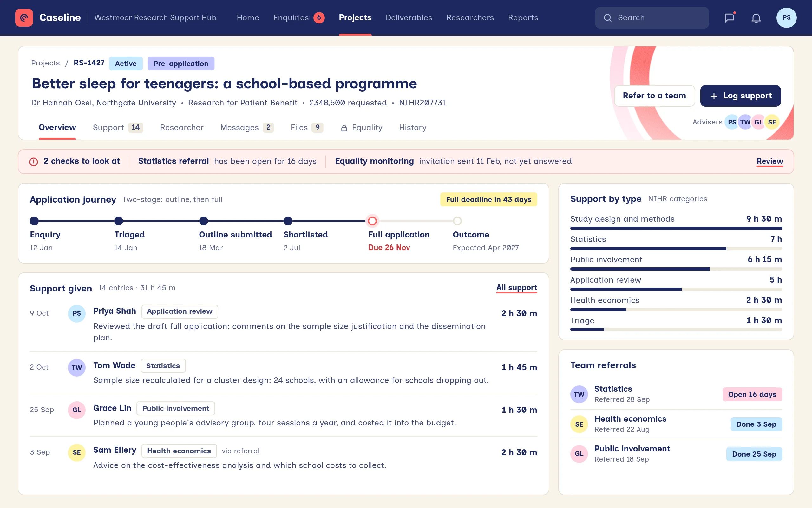Click Priya Shah's PS avatar in support list
The height and width of the screenshot is (508, 812).
(x=76, y=313)
